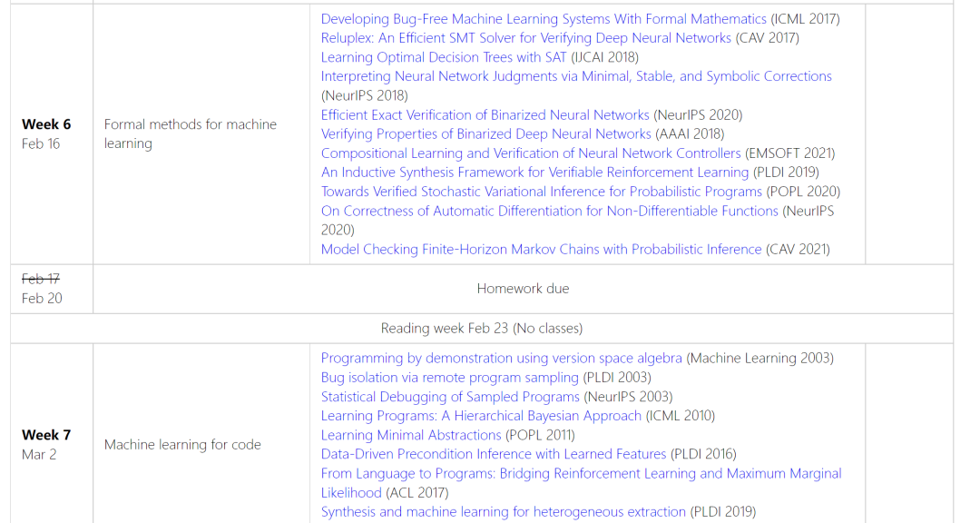This screenshot has height=523, width=980.
Task: Open Compositional Learning and Verification paper link
Action: point(531,153)
